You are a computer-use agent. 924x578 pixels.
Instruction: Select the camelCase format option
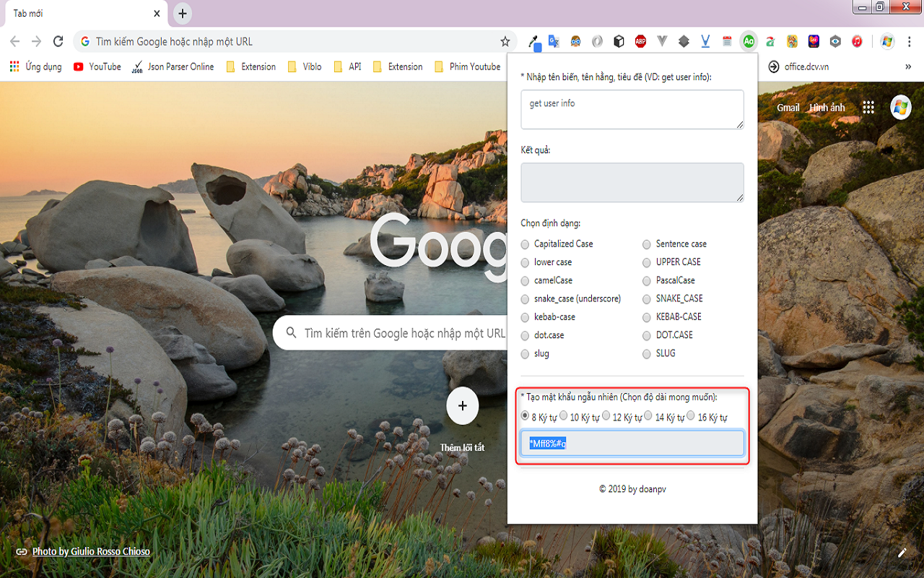point(526,280)
